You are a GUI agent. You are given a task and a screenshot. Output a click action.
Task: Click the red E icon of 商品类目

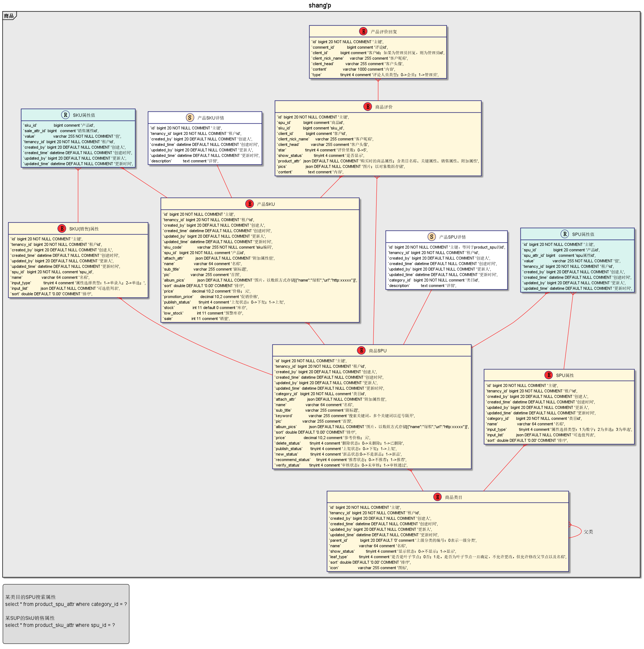(438, 497)
